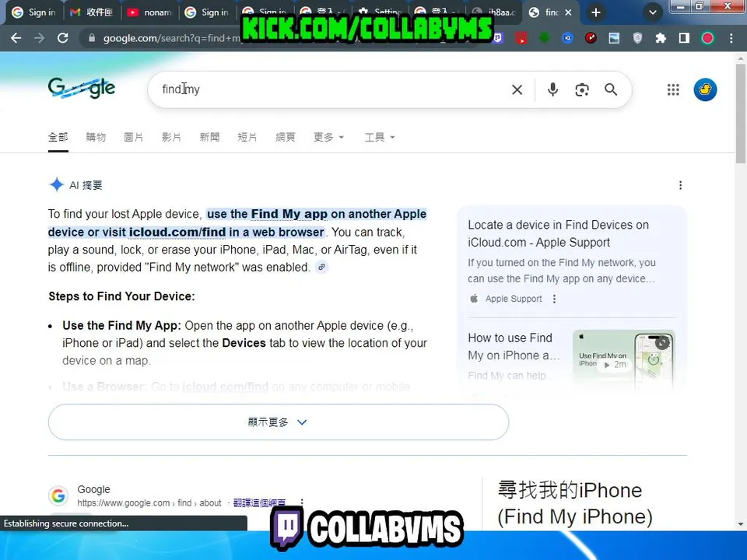The height and width of the screenshot is (560, 747).
Task: Click the dark red round extension icon
Action: pos(591,38)
